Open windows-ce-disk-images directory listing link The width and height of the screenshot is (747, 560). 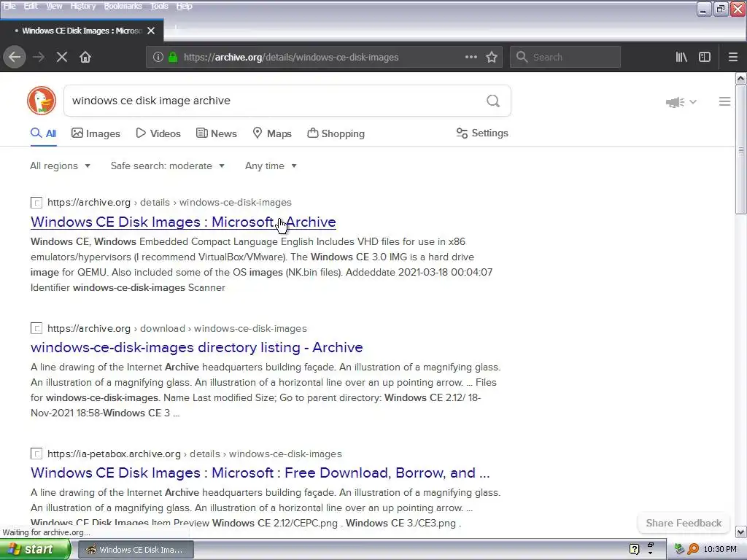[197, 348]
